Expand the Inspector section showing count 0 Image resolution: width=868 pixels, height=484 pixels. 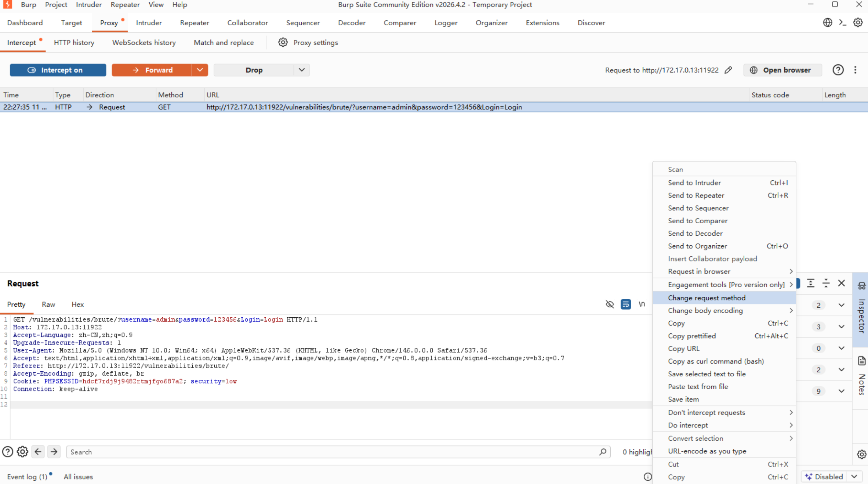[841, 348]
